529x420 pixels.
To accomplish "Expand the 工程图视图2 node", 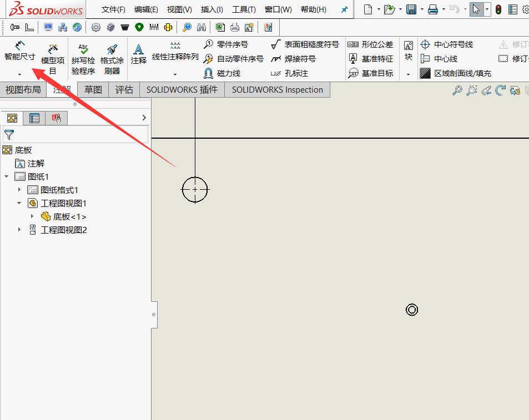I will (x=19, y=230).
